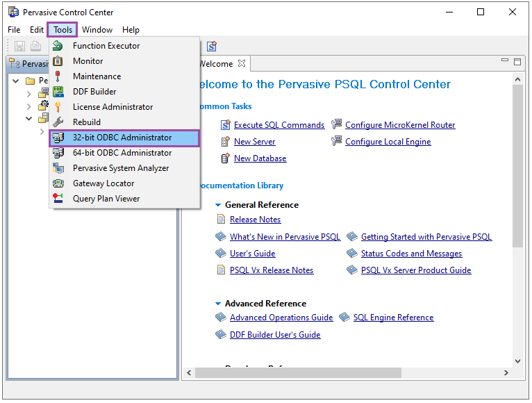This screenshot has width=532, height=403.
Task: Click the Monitor clipboard icon
Action: coord(58,61)
